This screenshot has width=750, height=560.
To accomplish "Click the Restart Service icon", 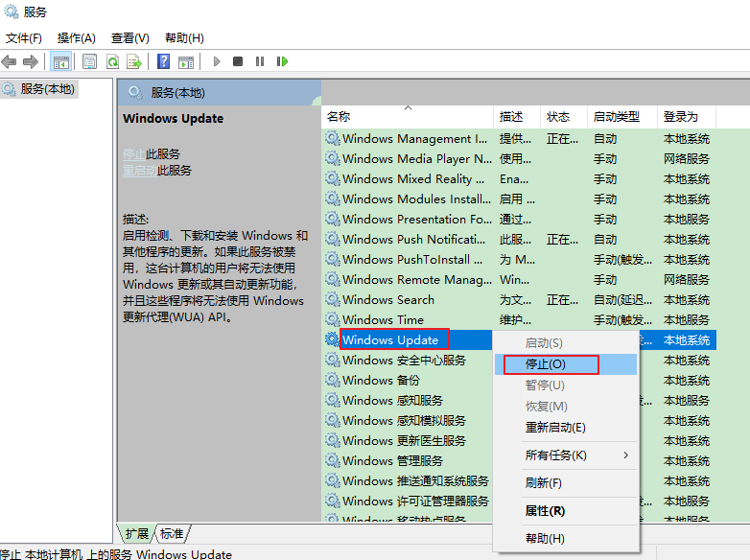I will 282,61.
